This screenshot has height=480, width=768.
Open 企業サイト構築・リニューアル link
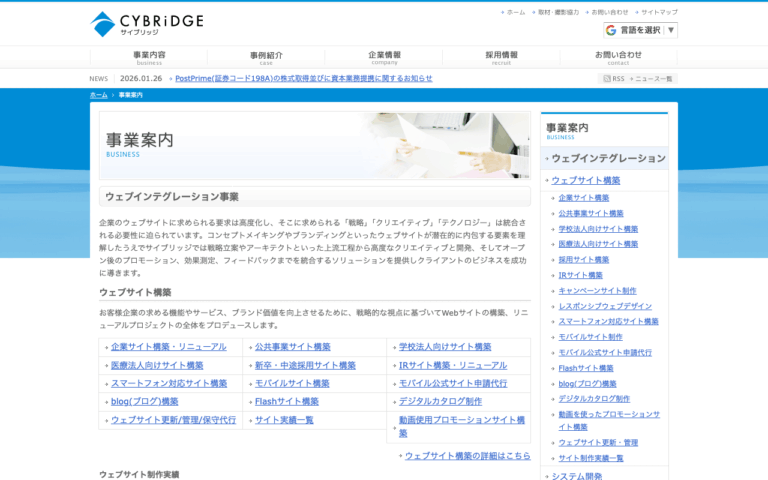coord(168,347)
